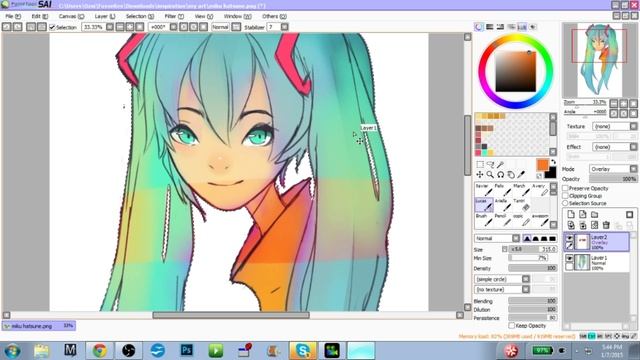The width and height of the screenshot is (640, 360).
Task: Toggle the RGB slider panel icon
Action: (489, 27)
